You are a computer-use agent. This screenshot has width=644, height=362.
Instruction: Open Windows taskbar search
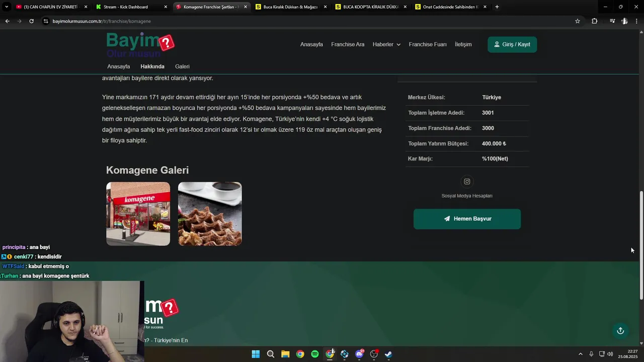point(270,354)
